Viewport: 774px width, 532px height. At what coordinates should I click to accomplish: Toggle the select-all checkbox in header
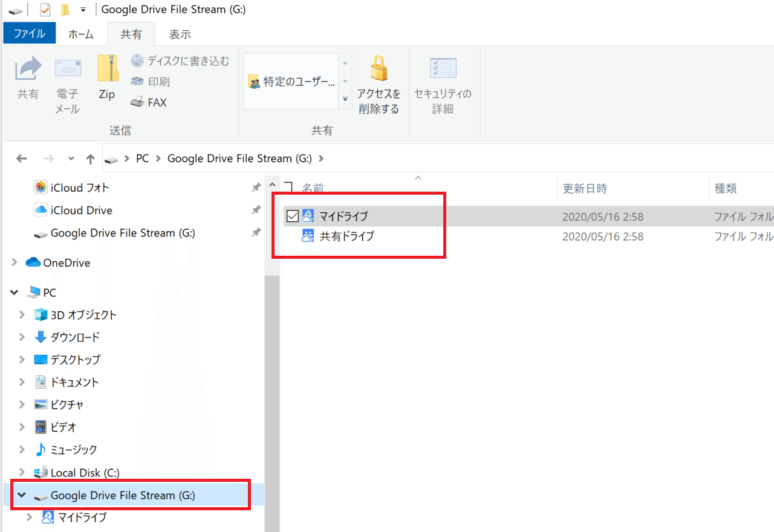click(288, 186)
